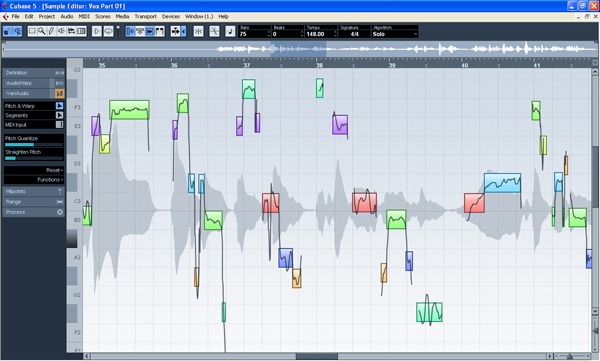Expand the AudioWarp tab
The width and height of the screenshot is (600, 361).
[x=33, y=83]
